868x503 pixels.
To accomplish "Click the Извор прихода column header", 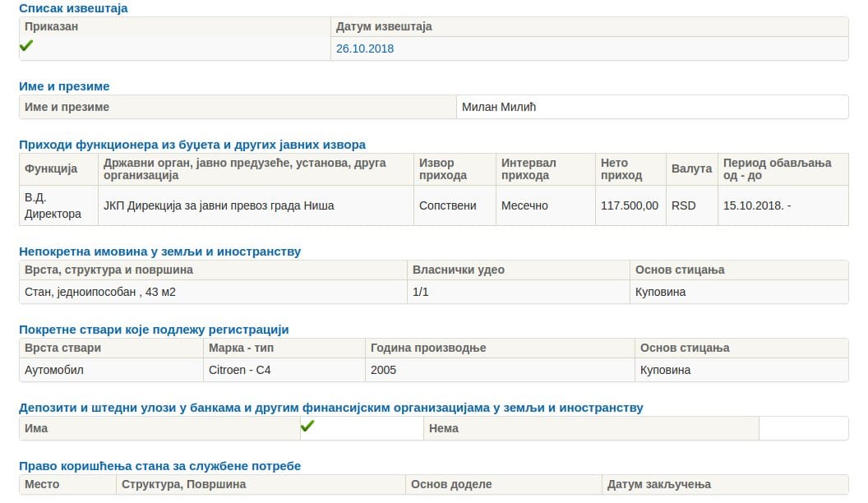I will tap(443, 168).
